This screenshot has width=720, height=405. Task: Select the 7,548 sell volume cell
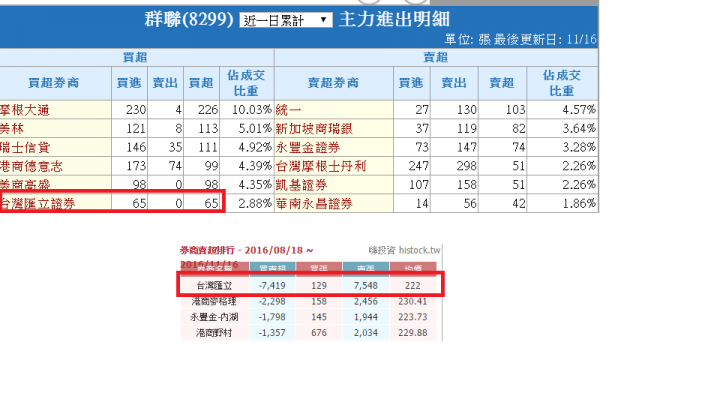click(x=366, y=286)
